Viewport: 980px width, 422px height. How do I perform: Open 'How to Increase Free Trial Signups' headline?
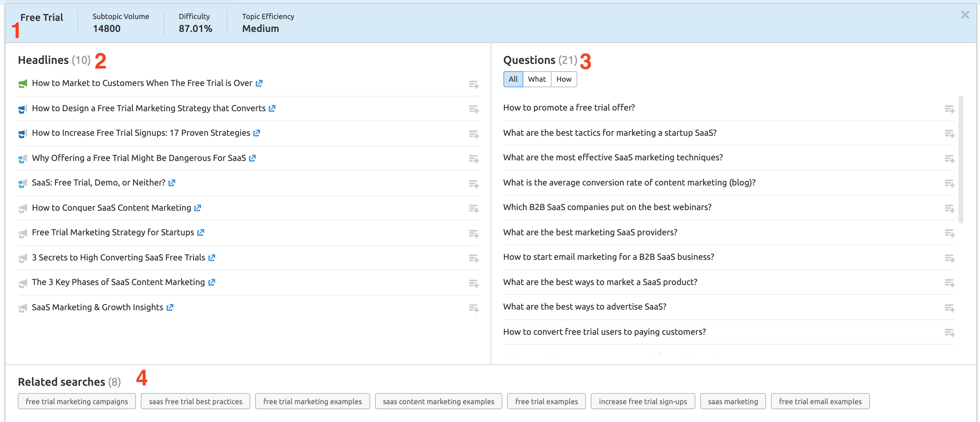[x=141, y=133]
